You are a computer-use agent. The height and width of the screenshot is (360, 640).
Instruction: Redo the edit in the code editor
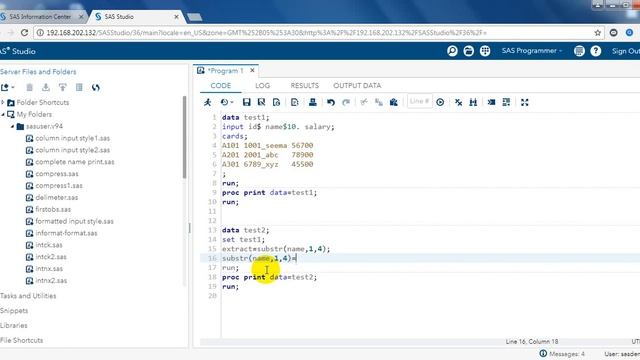346,102
